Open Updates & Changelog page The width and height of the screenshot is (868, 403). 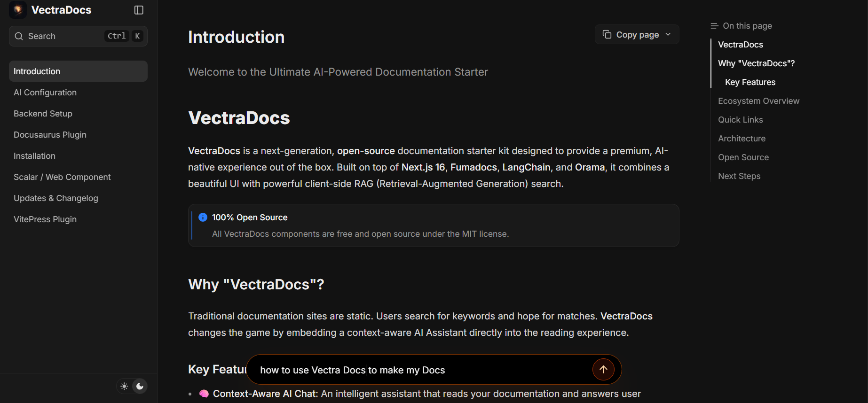pos(78,198)
